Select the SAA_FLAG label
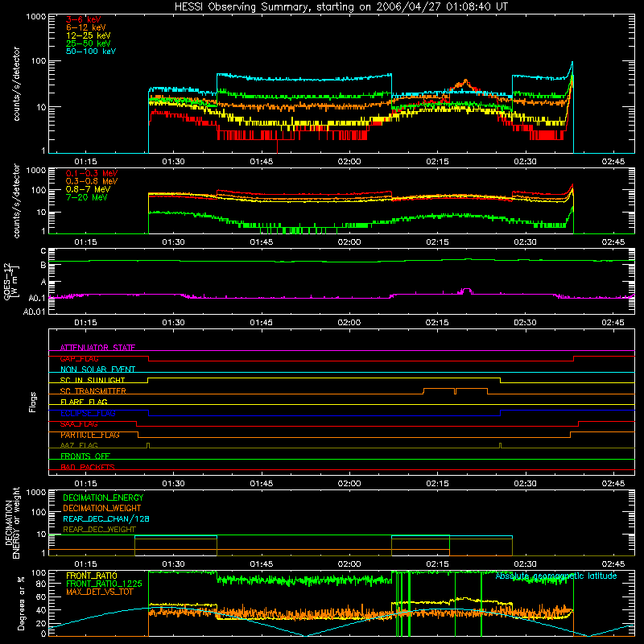 (x=79, y=424)
